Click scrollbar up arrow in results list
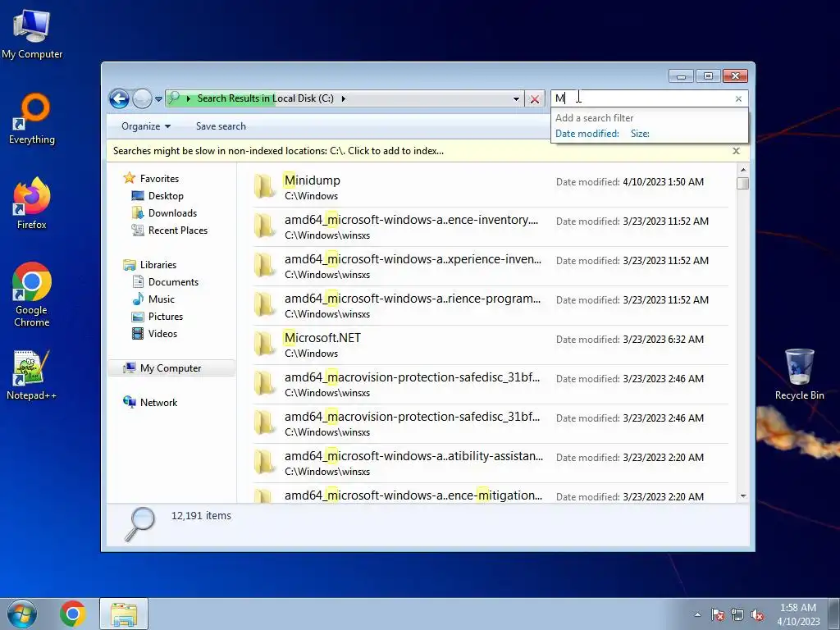 [x=743, y=170]
